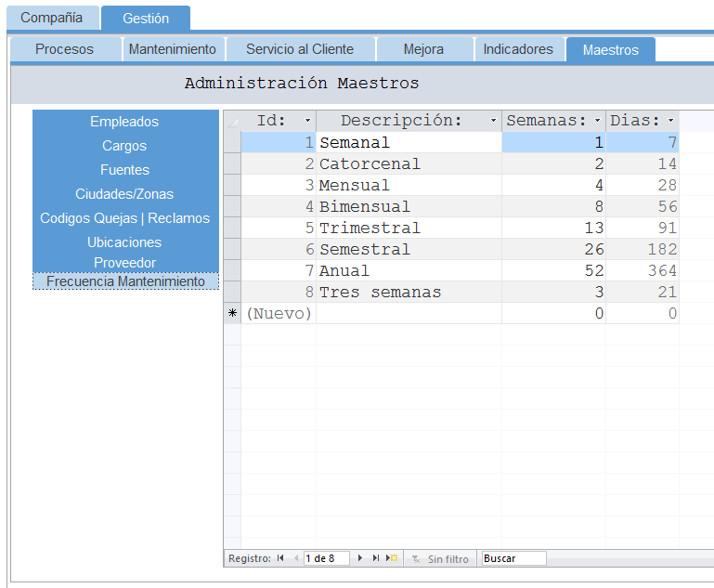Click the Sin filtro filter indicator
Screen dimensions: 714x588
pos(440,558)
